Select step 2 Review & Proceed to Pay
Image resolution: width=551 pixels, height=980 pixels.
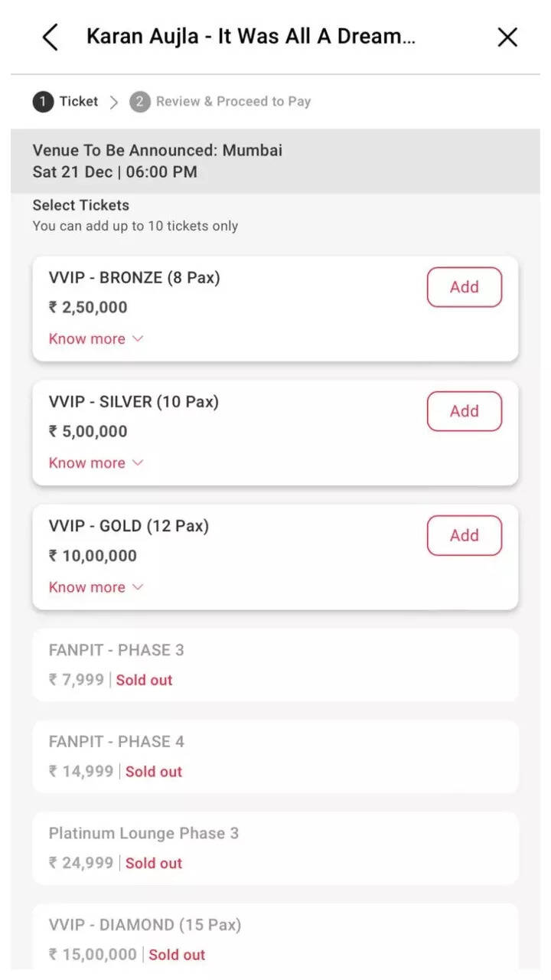point(220,101)
